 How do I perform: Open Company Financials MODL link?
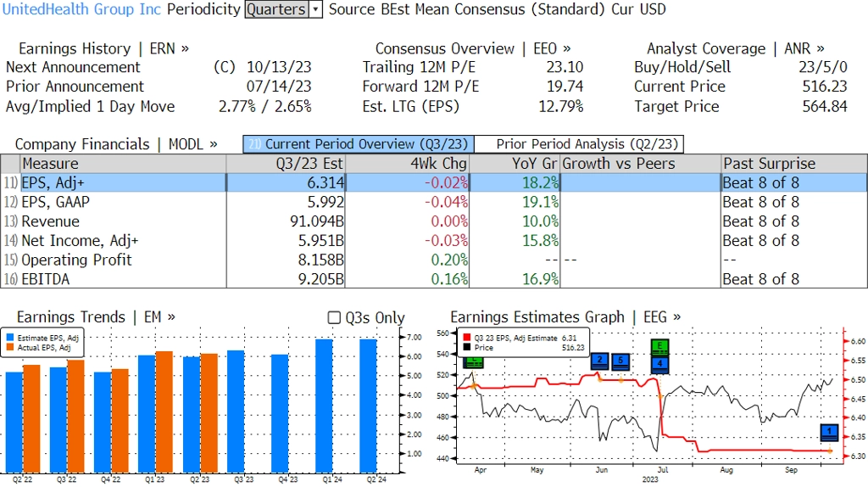click(115, 144)
